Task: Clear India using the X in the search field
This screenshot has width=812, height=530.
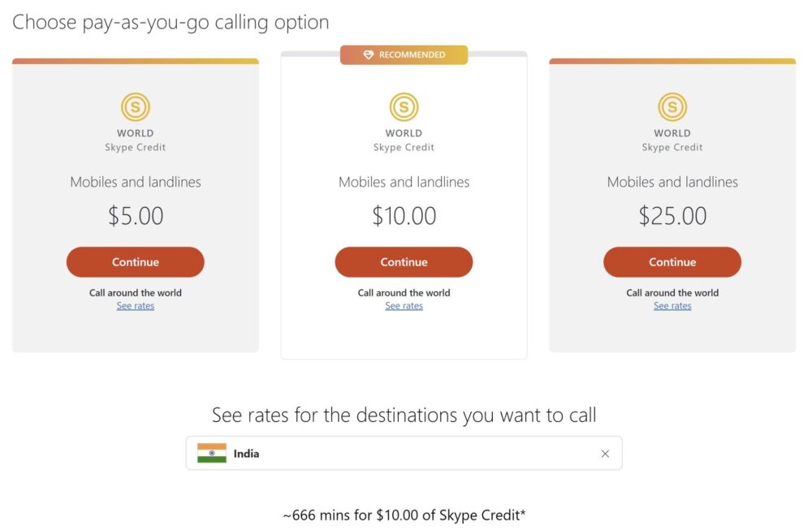Action: coord(605,453)
